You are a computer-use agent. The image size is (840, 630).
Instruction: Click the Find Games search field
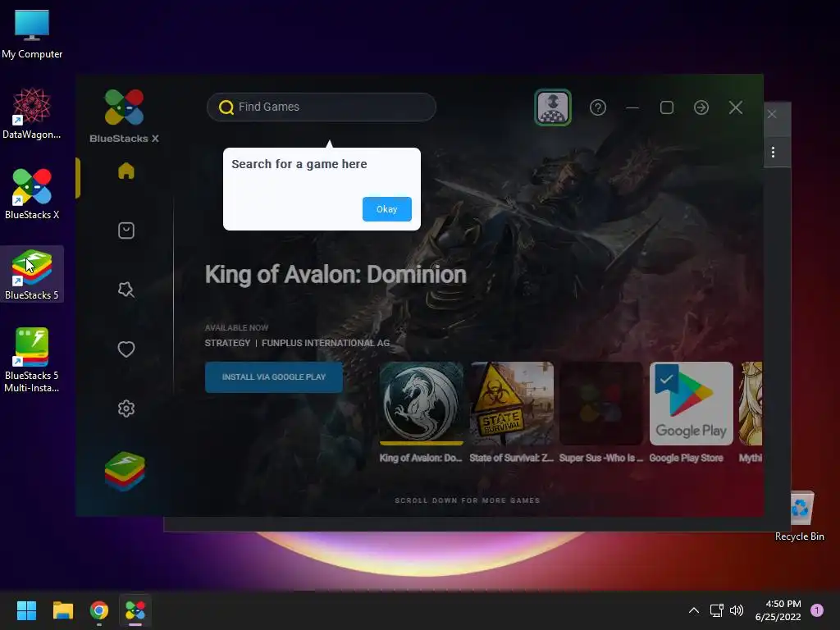point(322,107)
